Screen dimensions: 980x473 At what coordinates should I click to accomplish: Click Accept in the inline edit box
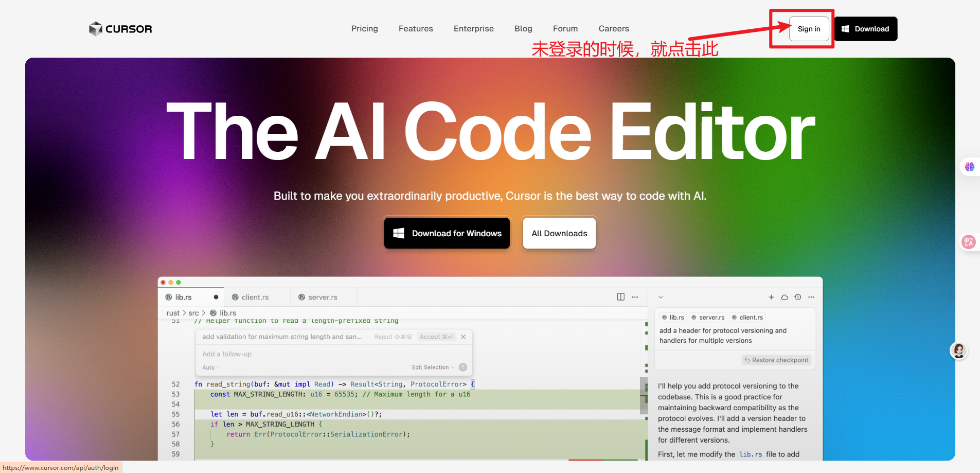pos(436,337)
